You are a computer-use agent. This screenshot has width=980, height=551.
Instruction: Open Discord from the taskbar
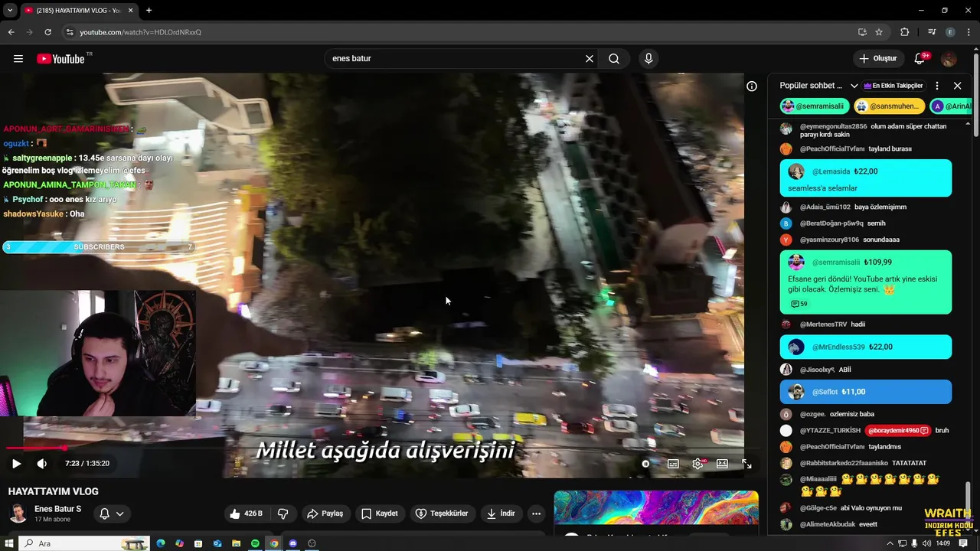(x=292, y=543)
